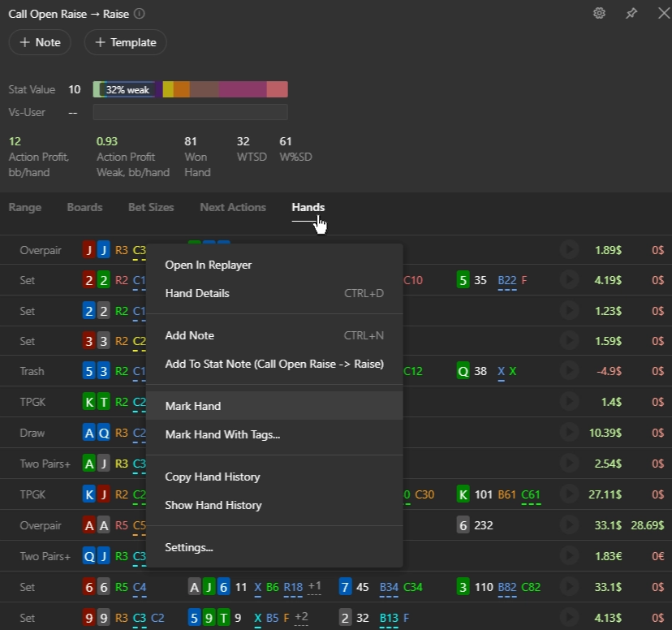Choose Add Note in context menu
672x630 pixels.
pos(274,335)
